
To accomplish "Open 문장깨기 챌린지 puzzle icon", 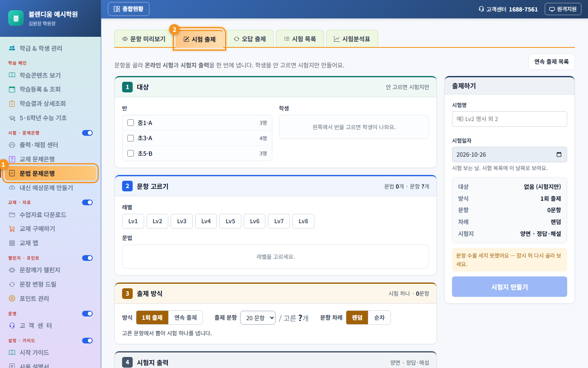I will (x=12, y=270).
